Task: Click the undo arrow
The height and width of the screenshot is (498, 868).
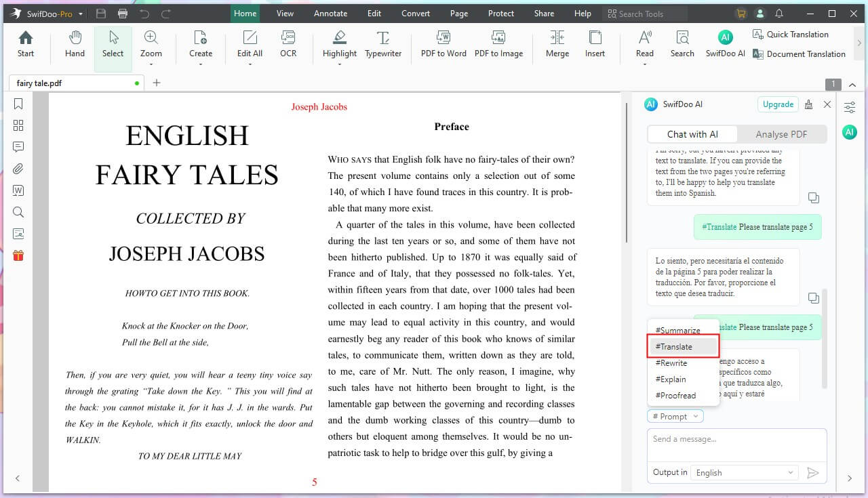Action: point(144,14)
